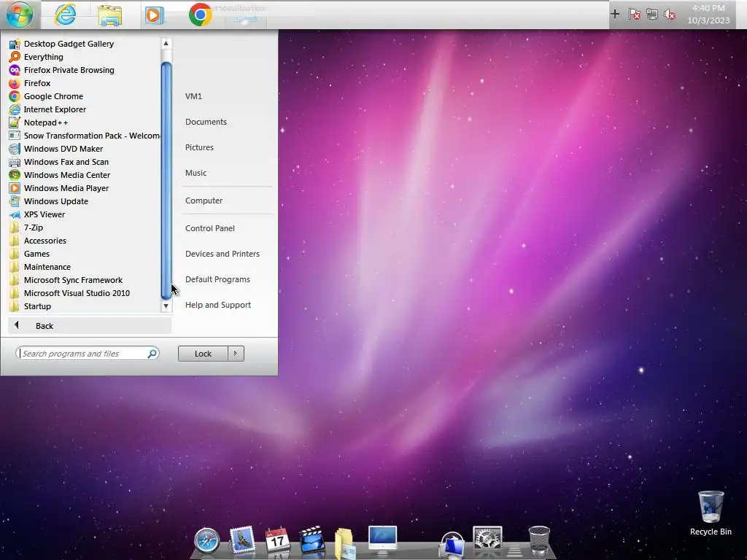Click the trash can dock icon

[539, 540]
